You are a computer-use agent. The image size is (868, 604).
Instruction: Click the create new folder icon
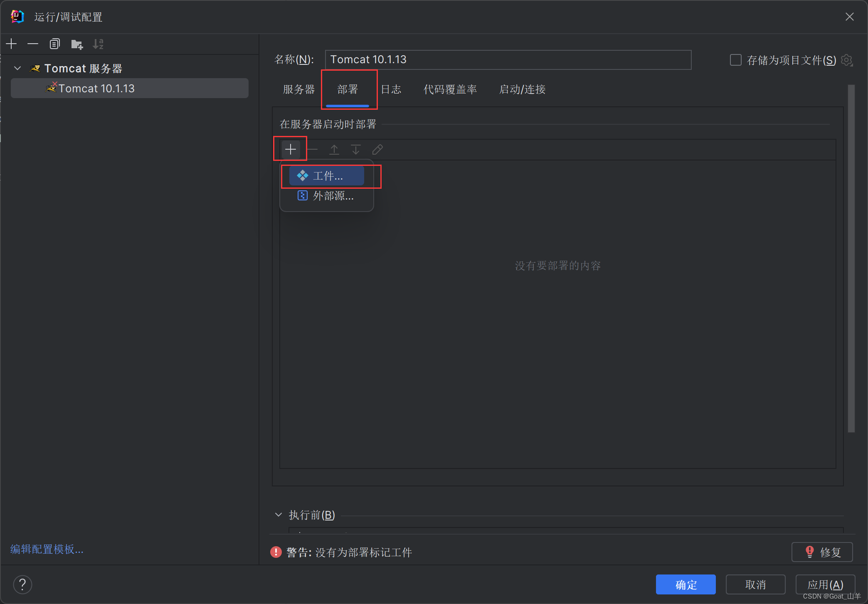pos(76,44)
